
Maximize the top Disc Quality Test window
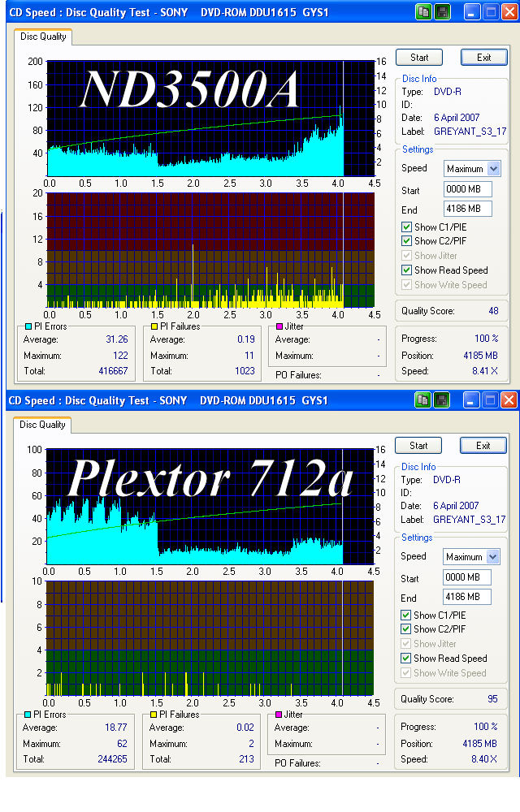click(x=491, y=12)
